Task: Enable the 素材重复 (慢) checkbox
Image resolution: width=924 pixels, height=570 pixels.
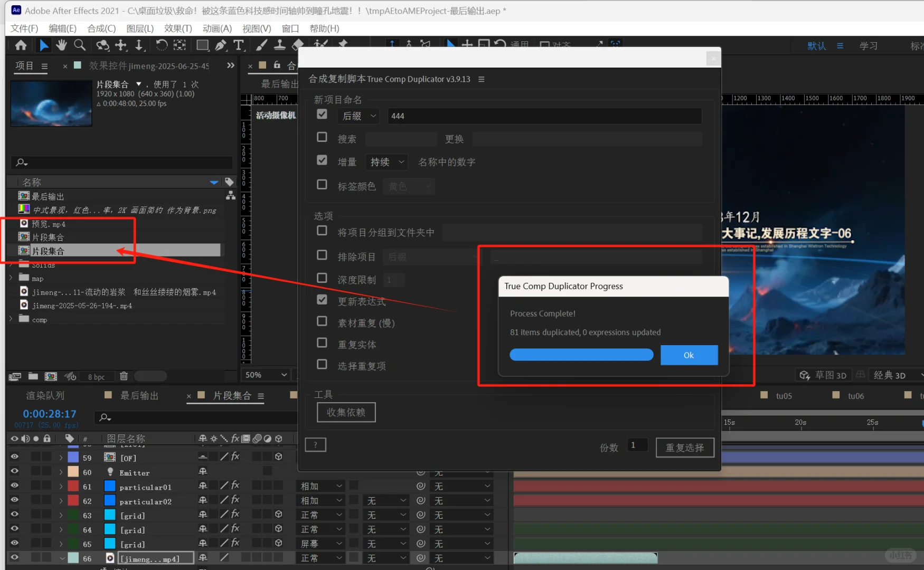Action: point(322,321)
